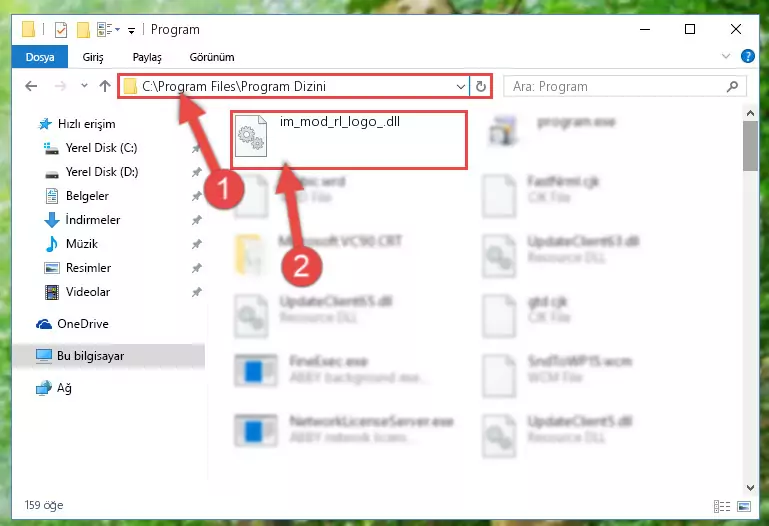Expand the ribbon with the chevron
769x526 pixels.
click(726, 56)
